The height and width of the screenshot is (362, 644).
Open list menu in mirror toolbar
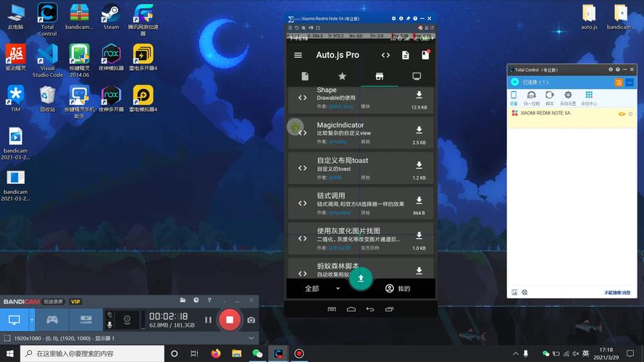click(290, 28)
